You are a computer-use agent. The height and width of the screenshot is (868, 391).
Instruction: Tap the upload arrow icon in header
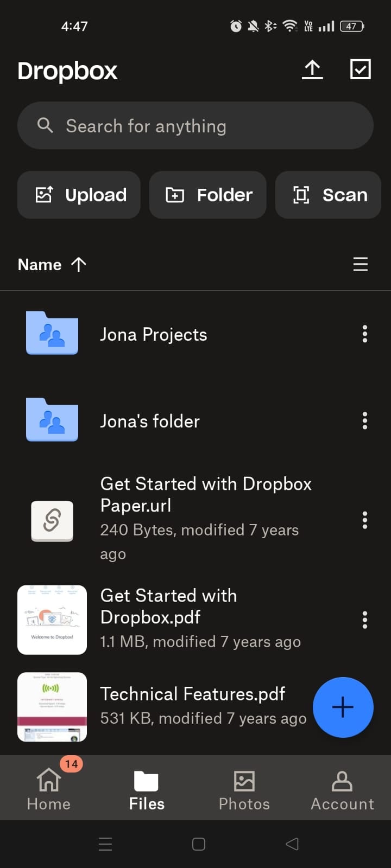click(312, 69)
